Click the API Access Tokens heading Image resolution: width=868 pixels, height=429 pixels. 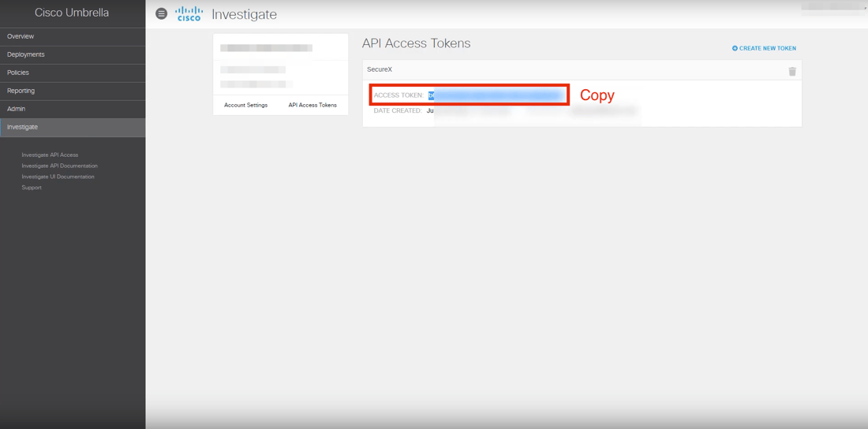(416, 43)
